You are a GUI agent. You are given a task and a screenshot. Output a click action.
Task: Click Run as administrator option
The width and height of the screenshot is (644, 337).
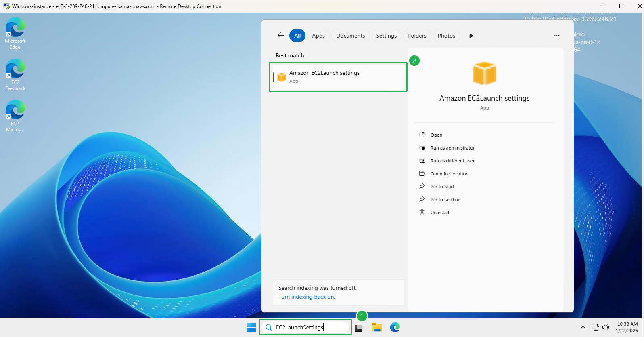452,148
